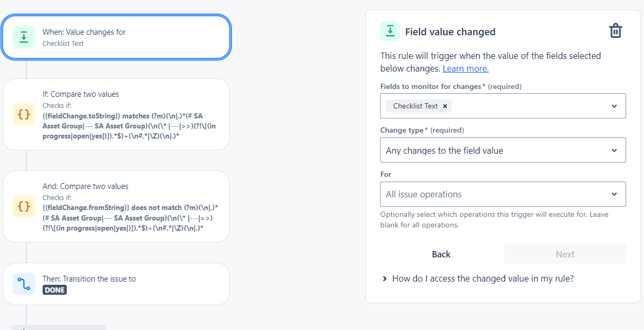Open the Fields to monitor dropdown arrow

point(614,106)
